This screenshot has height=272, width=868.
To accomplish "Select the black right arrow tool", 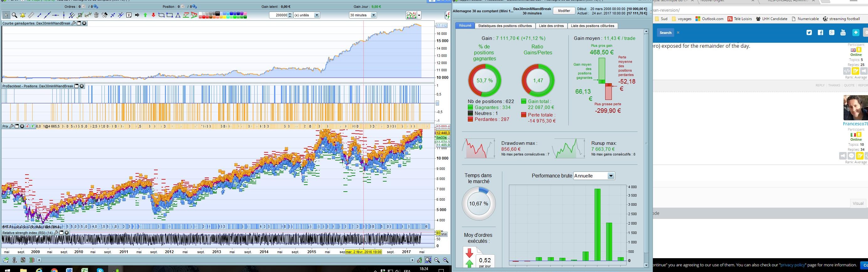I will (137, 15).
